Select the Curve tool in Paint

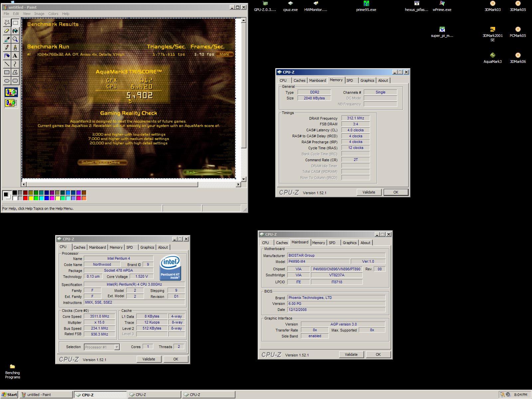click(x=15, y=64)
